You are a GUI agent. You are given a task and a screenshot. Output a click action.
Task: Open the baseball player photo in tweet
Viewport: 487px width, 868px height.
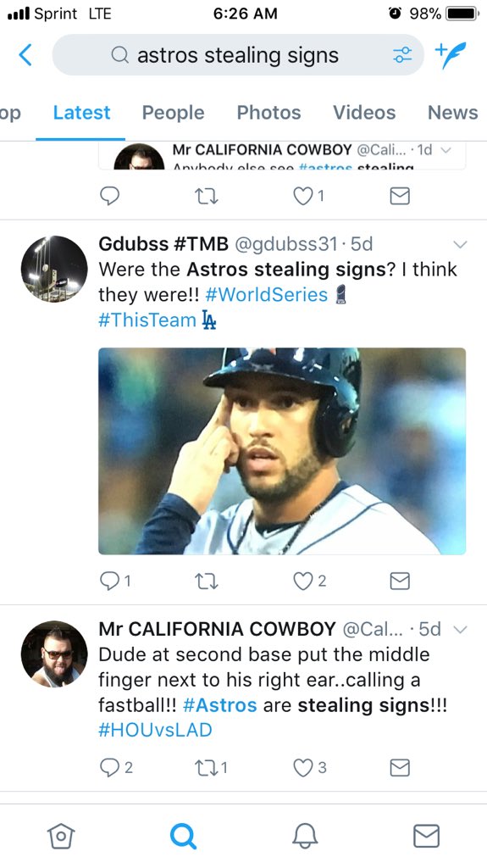(x=282, y=451)
